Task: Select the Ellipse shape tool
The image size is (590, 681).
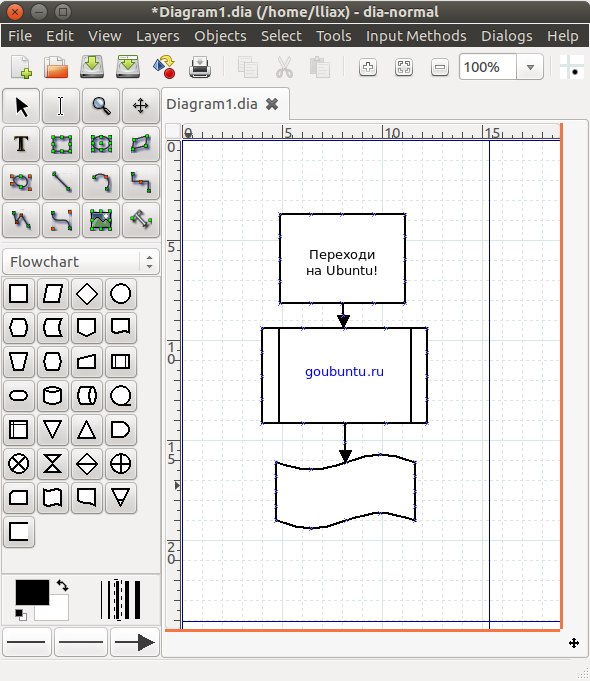Action: 101,144
